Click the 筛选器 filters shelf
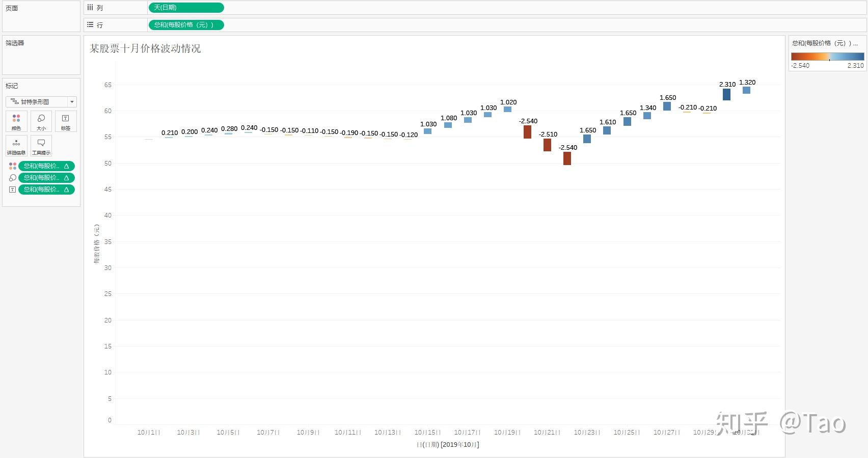The image size is (868, 458). (x=41, y=55)
